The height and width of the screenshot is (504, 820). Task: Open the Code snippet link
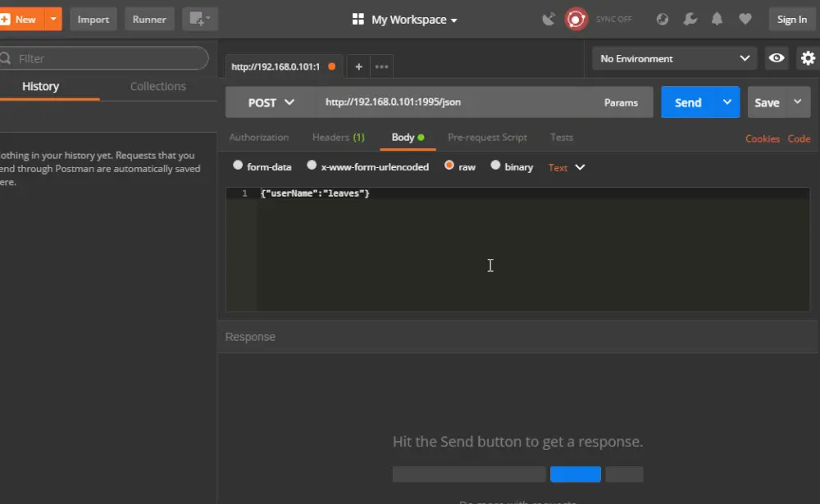click(x=799, y=138)
